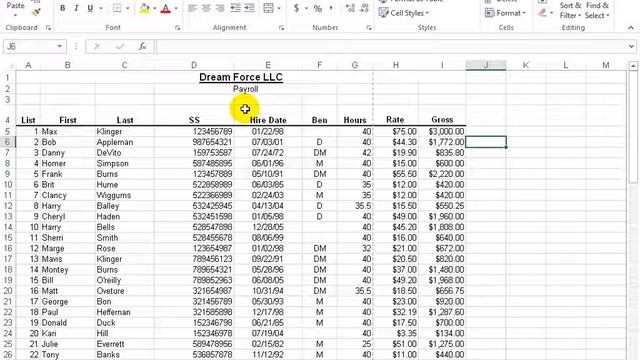Viewport: 640px width, 360px height.
Task: Open the Clear dropdown arrow
Action: tap(551, 13)
